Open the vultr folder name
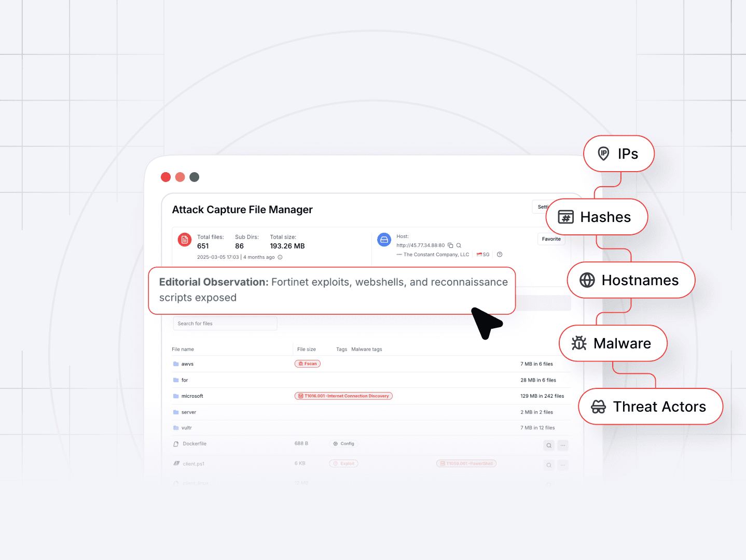This screenshot has width=746, height=560. 187,428
